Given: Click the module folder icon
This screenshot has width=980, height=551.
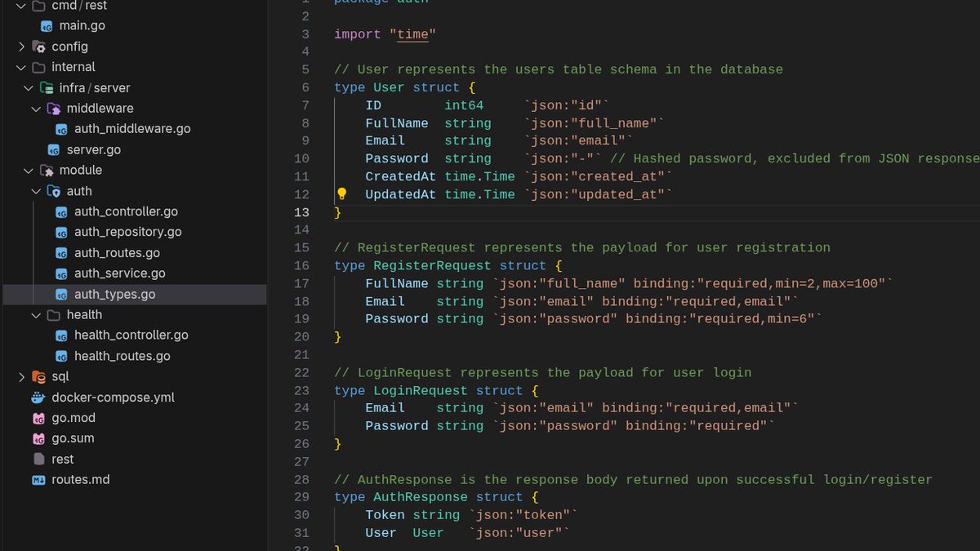Looking at the screenshot, I should pyautogui.click(x=47, y=171).
